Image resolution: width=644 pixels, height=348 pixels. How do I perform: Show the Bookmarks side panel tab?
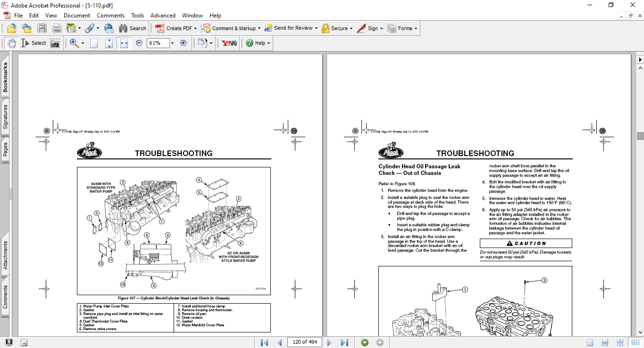(x=5, y=78)
